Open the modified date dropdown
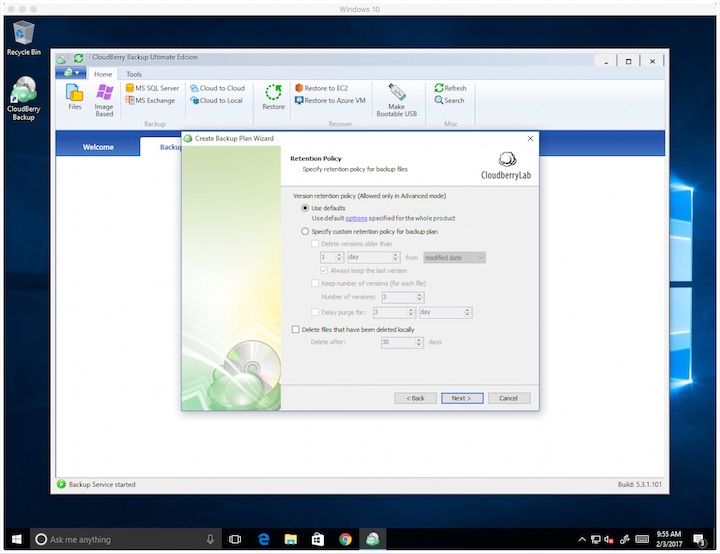Viewport: 720px width, 554px height. coord(454,257)
